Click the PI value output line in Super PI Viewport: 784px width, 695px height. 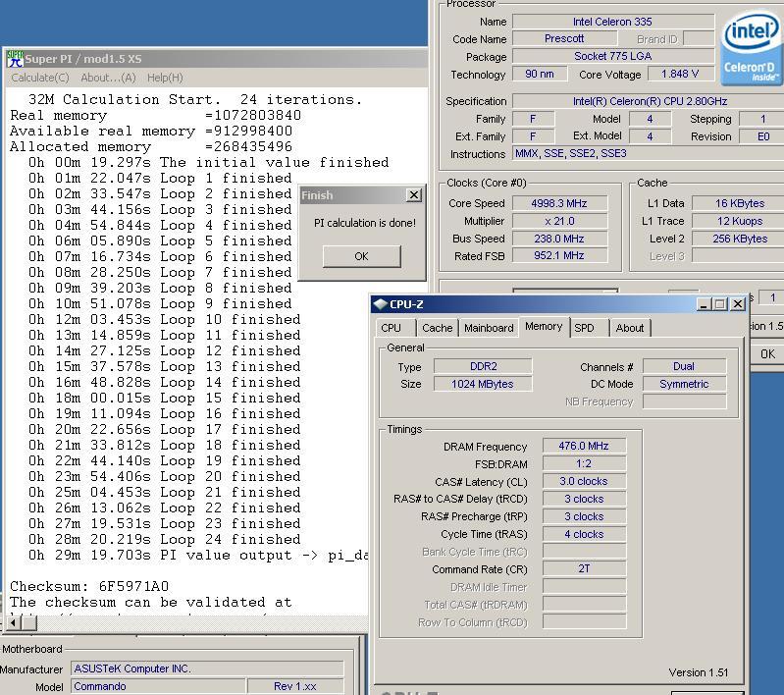198,555
